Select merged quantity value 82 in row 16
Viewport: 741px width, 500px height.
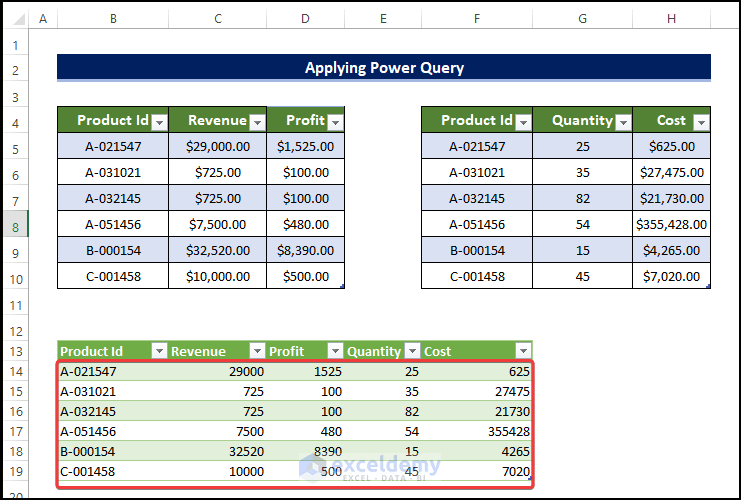pyautogui.click(x=383, y=411)
